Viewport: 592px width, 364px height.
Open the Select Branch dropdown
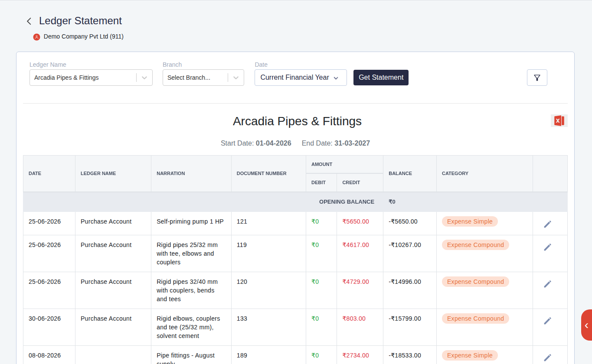(203, 78)
